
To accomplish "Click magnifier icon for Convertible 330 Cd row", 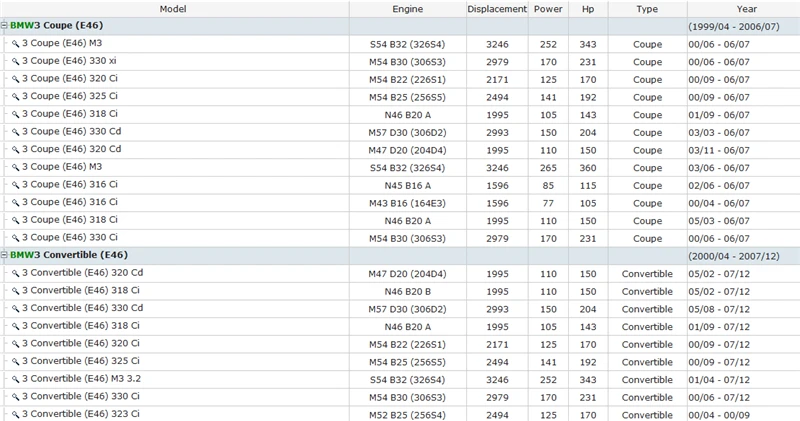I will pos(15,309).
